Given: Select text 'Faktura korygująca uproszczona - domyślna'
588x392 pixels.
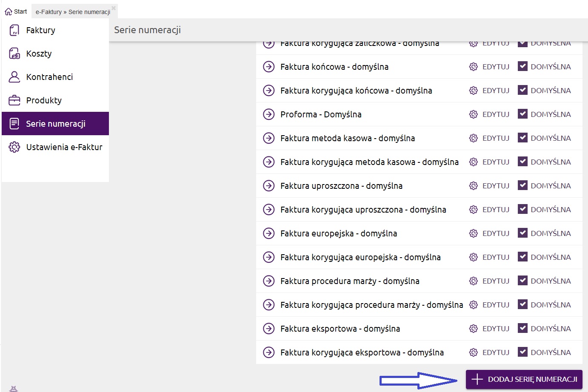Looking at the screenshot, I should [363, 210].
